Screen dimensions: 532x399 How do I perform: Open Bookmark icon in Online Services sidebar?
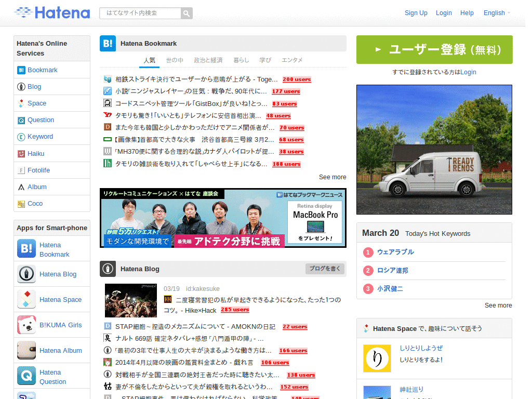(21, 70)
